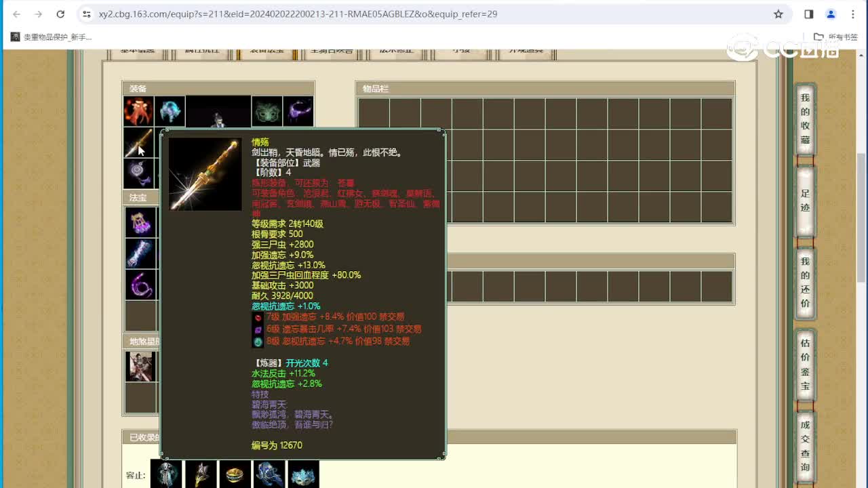Click the address bar URL
The width and height of the screenshot is (868, 488).
298,14
